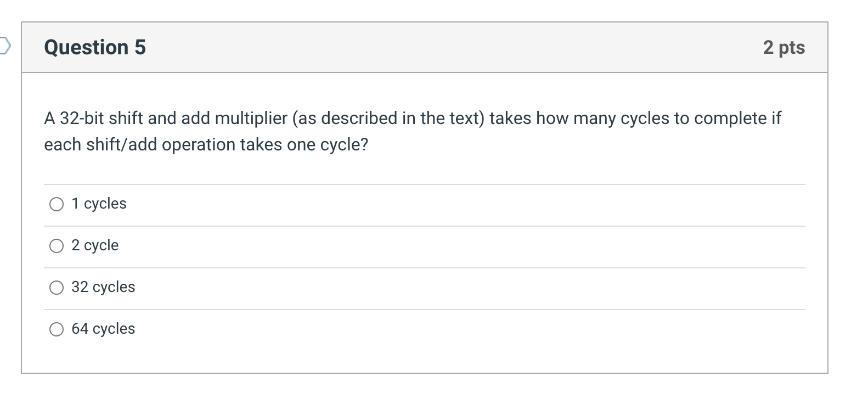868x393 pixels.
Task: Click the empty circle next to "1 cycles"
Action: point(57,204)
